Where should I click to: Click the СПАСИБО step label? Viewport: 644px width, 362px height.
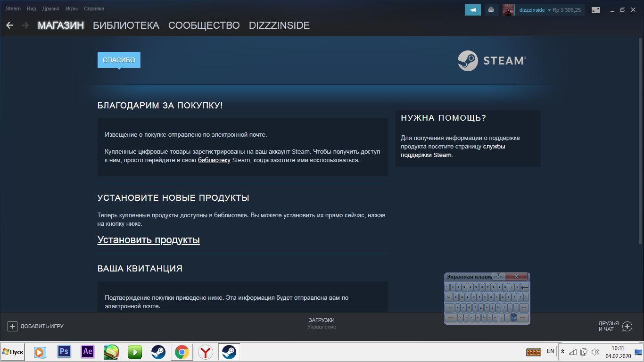(119, 60)
